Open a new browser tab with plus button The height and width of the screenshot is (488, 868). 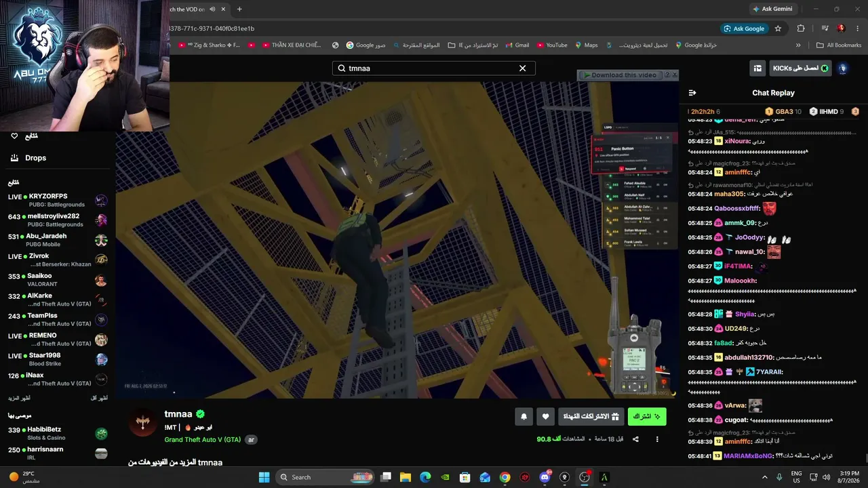pos(239,9)
